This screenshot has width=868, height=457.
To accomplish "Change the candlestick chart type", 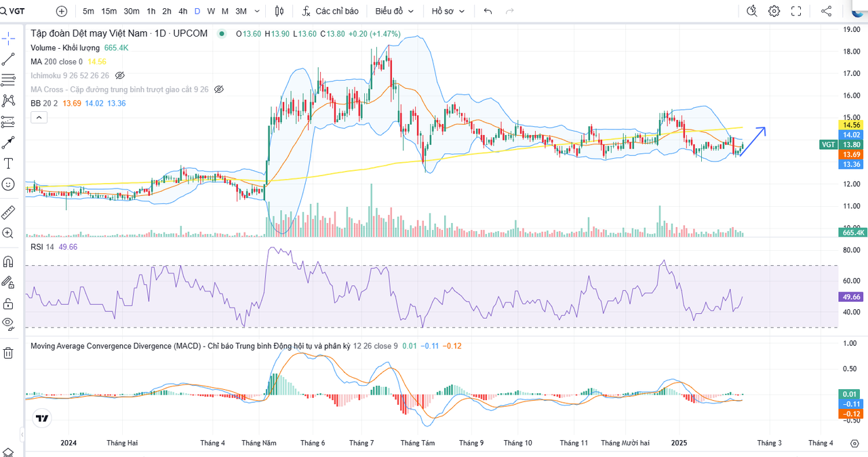I will tap(279, 11).
